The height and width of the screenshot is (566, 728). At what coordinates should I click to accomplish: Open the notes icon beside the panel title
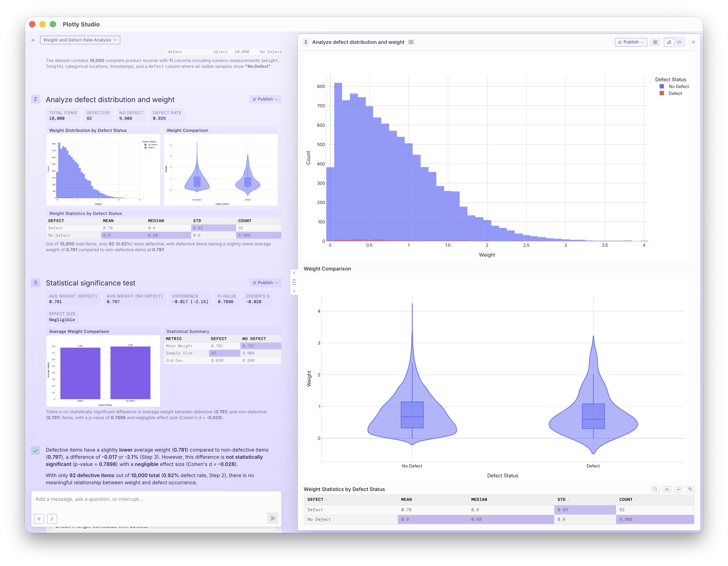(x=411, y=42)
